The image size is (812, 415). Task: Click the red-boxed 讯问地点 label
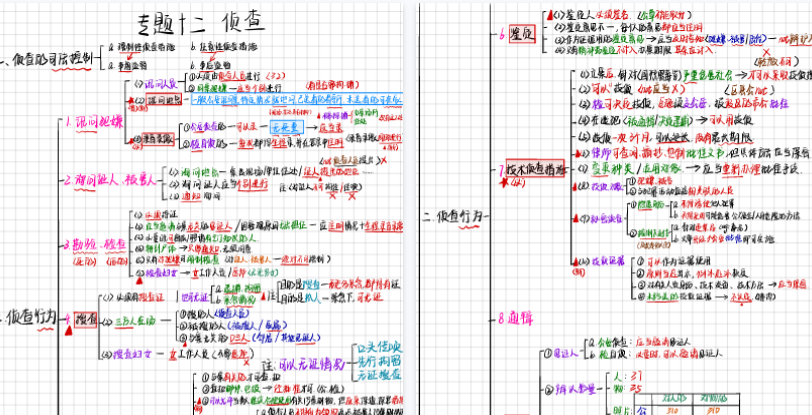point(165,99)
